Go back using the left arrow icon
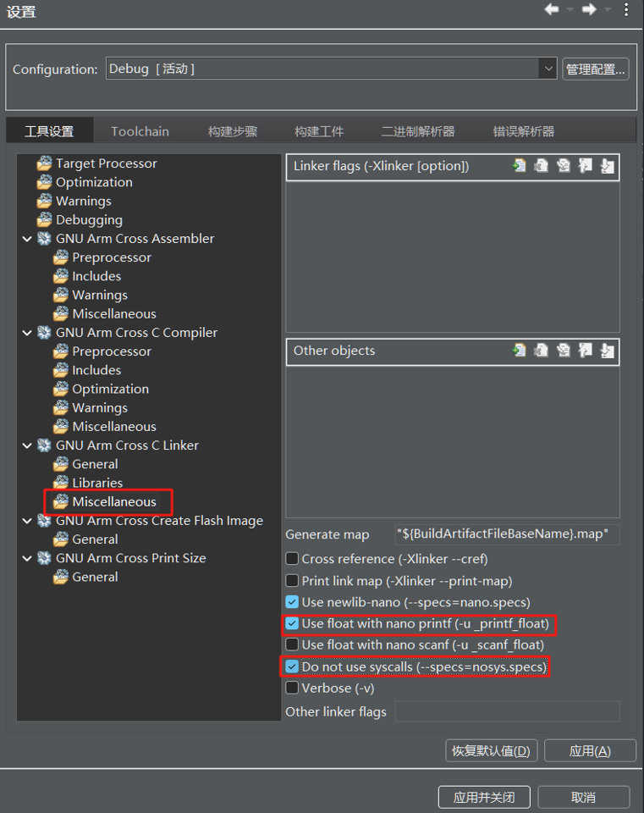 (552, 9)
